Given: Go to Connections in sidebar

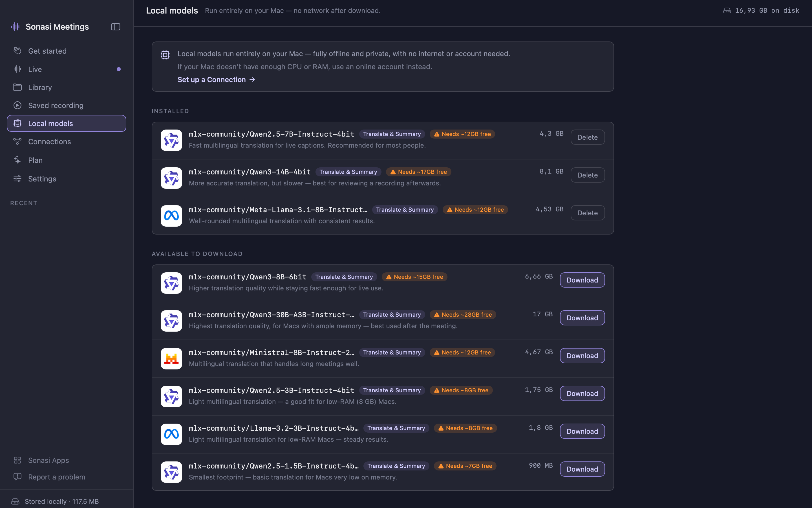Looking at the screenshot, I should pyautogui.click(x=67, y=141).
